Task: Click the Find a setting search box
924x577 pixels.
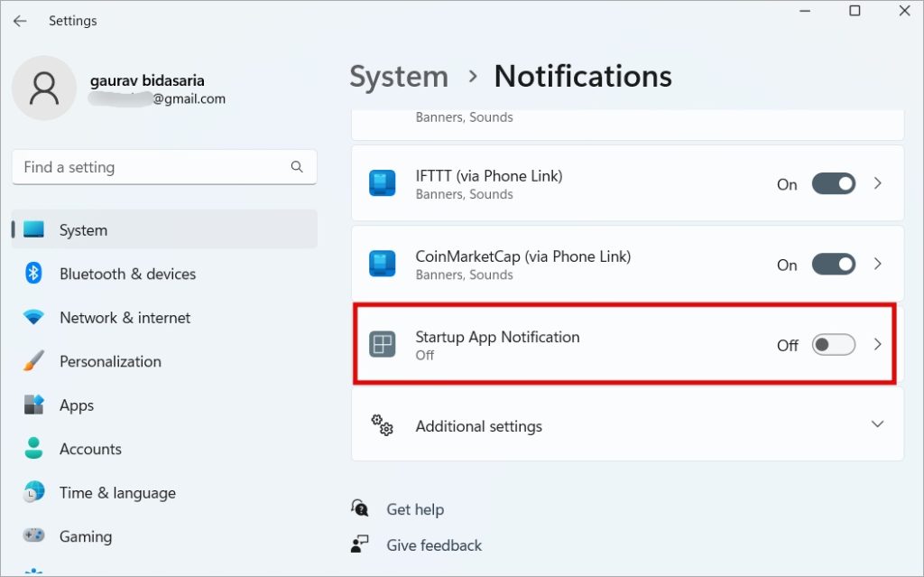Action: pos(149,167)
